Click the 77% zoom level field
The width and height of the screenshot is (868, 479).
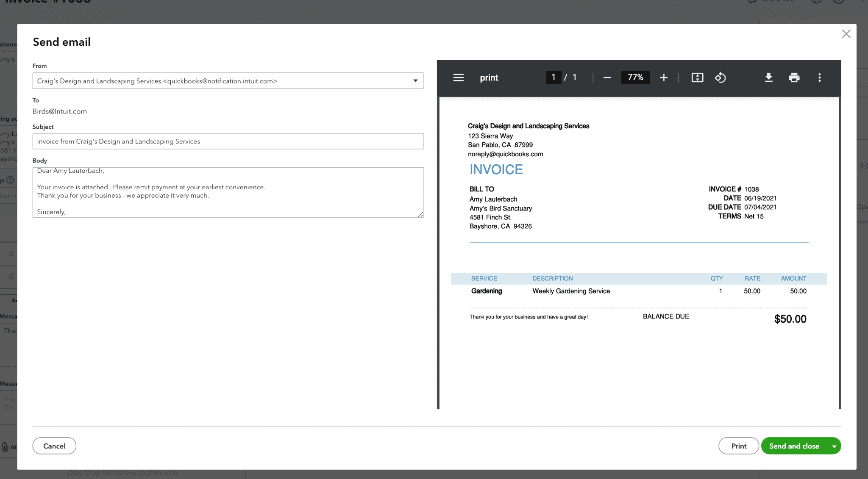coord(635,78)
